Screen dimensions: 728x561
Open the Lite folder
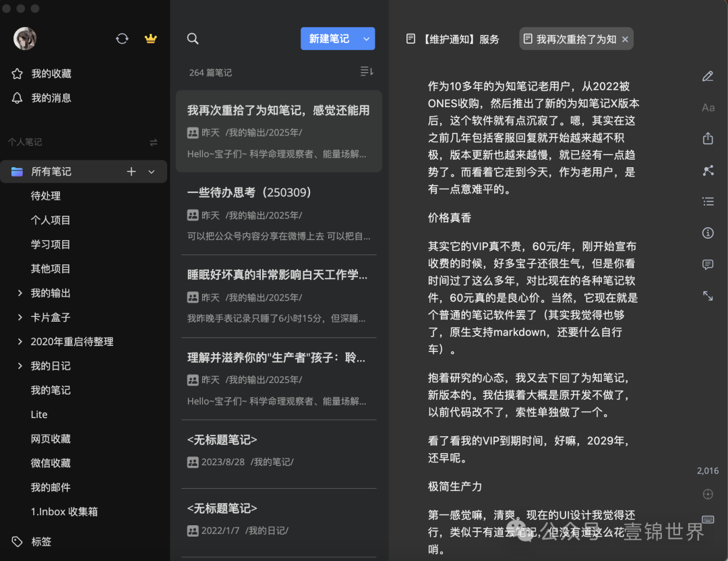point(39,414)
